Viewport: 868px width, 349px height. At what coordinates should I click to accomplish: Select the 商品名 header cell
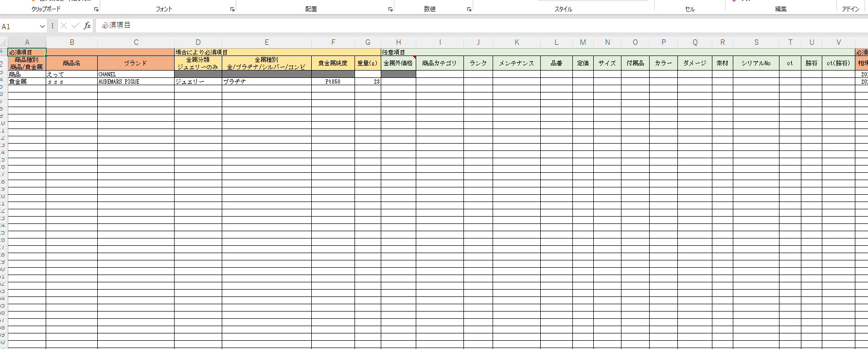(72, 63)
